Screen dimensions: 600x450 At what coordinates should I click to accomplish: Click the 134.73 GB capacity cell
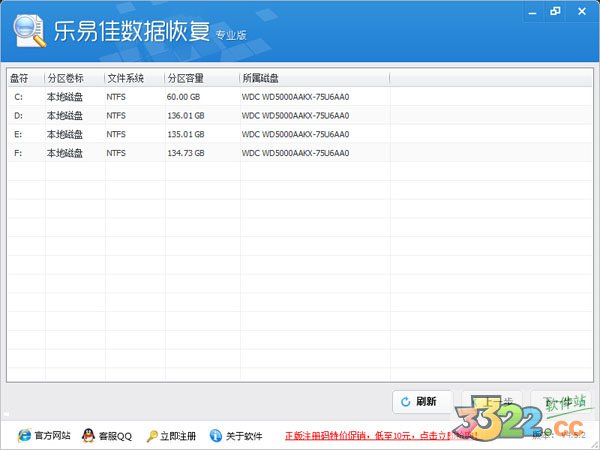(186, 153)
